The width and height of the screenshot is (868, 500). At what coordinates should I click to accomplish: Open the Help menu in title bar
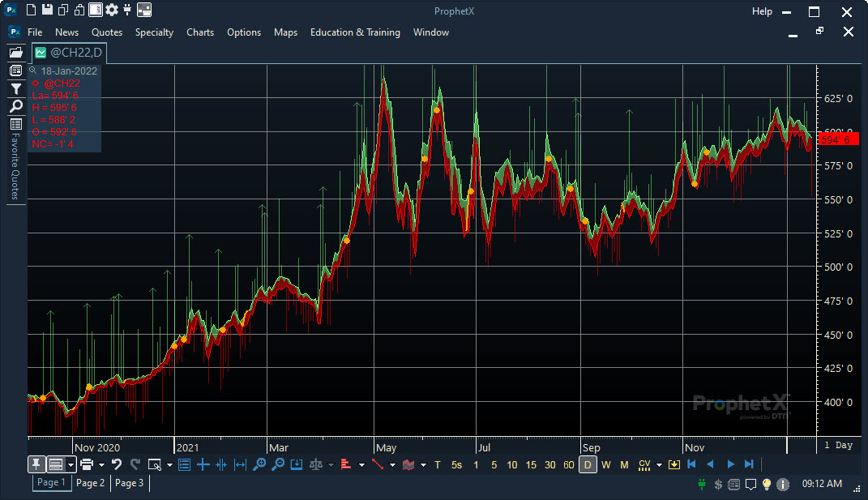tap(762, 11)
